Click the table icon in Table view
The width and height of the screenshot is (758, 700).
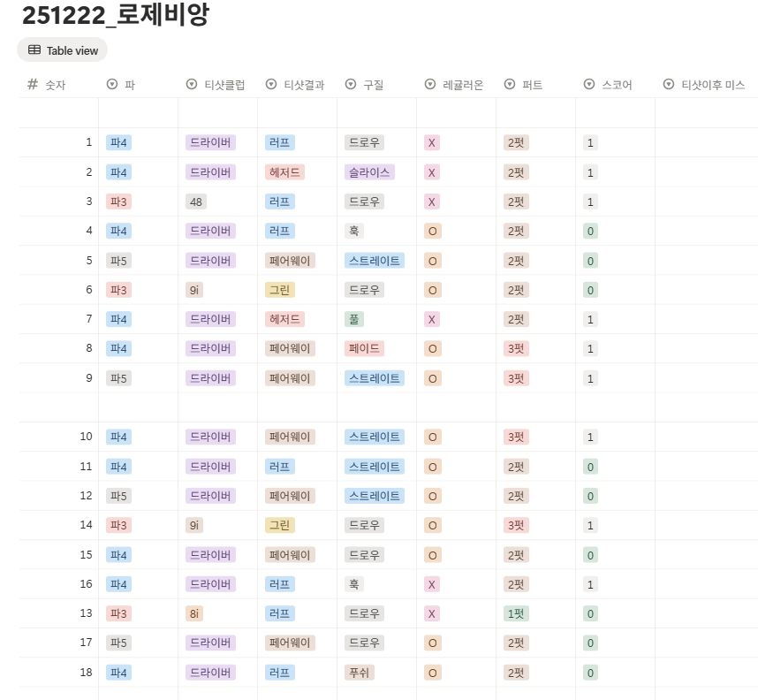pyautogui.click(x=34, y=49)
